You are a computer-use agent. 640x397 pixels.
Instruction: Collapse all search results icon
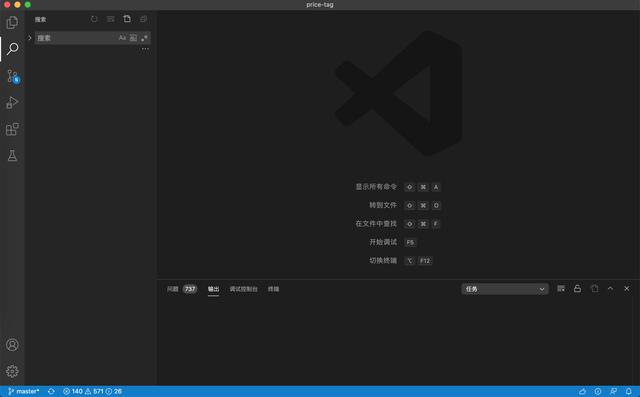[x=143, y=19]
